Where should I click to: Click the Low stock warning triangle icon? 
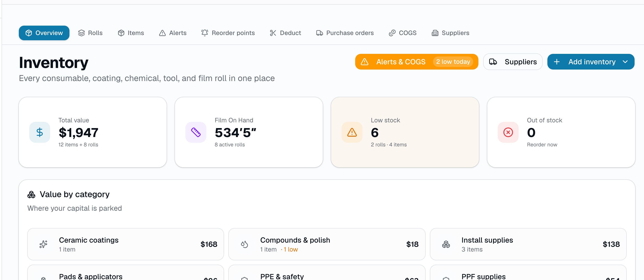352,132
